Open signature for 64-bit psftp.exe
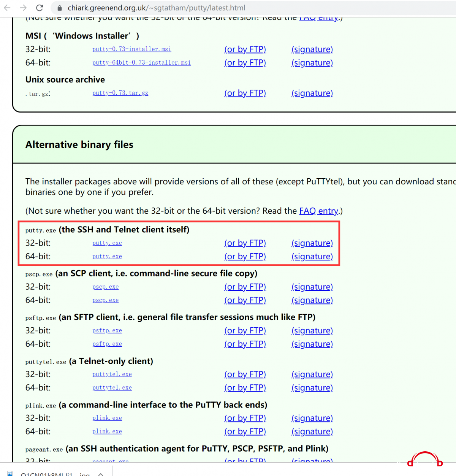The width and height of the screenshot is (456, 476). pos(312,344)
